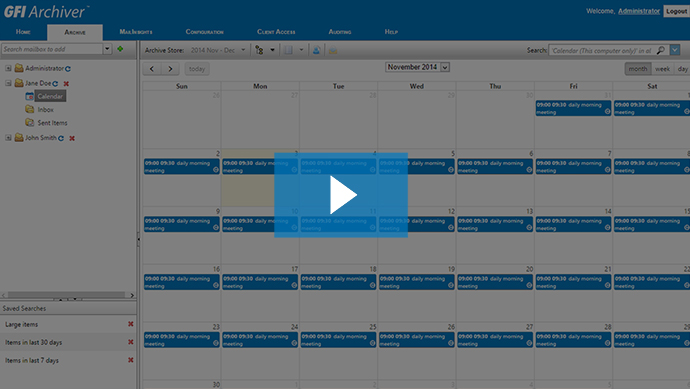Refresh the John Smith mailbox
The image size is (690, 389).
[61, 138]
